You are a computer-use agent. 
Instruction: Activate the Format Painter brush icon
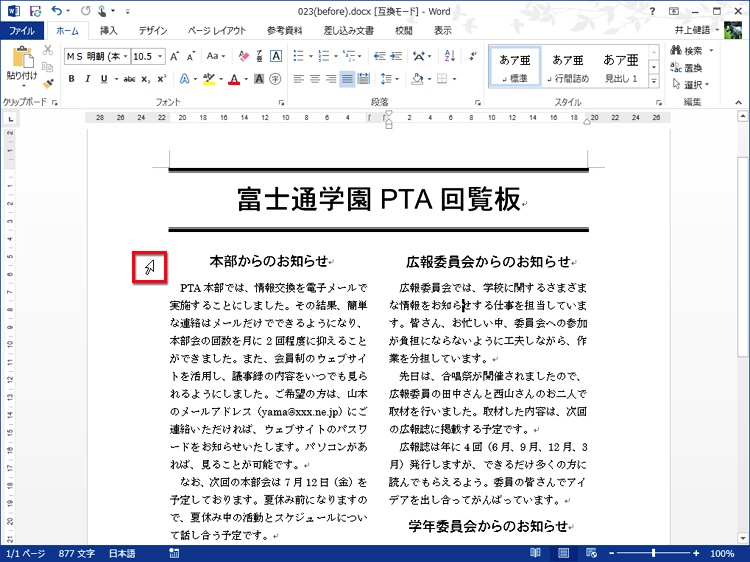coord(48,83)
